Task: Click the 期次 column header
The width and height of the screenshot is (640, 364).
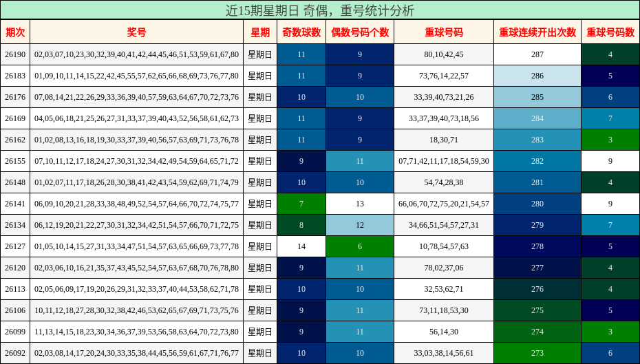Action: [x=15, y=32]
